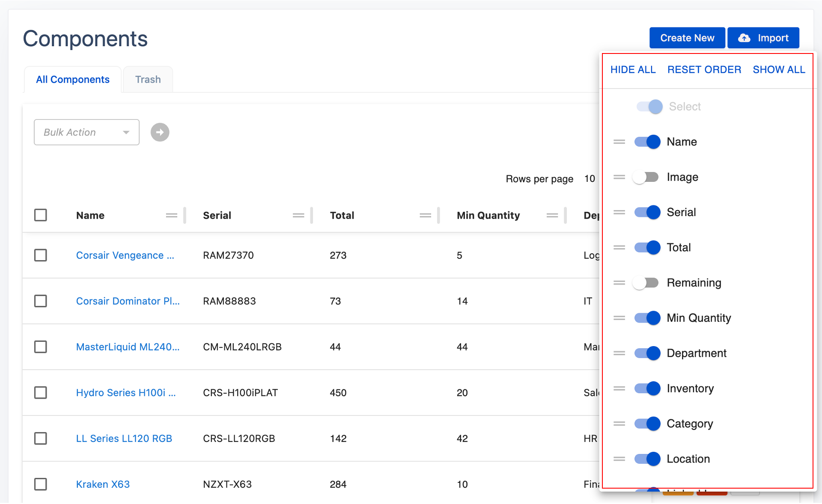The image size is (822, 504).
Task: Disable the Total column toggle
Action: 647,247
